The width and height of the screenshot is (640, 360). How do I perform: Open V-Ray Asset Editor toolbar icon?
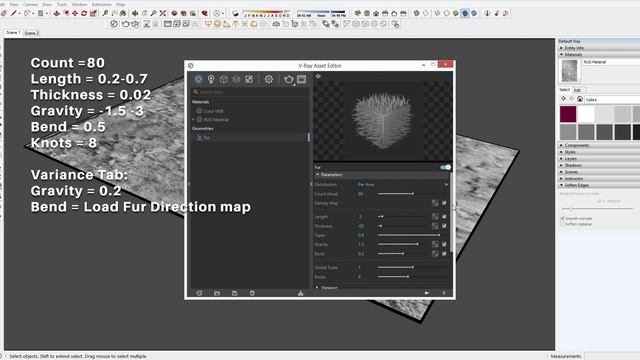(x=114, y=24)
